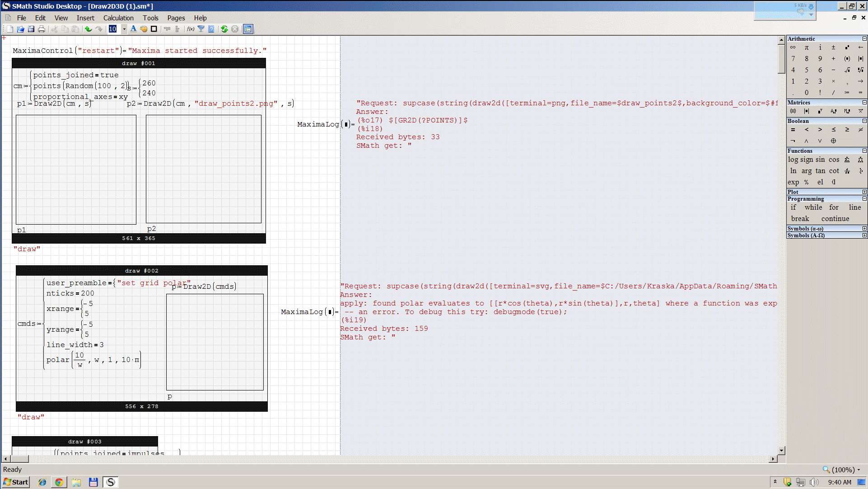The width and height of the screenshot is (868, 489).
Task: Open the Insert menu
Action: pos(85,18)
